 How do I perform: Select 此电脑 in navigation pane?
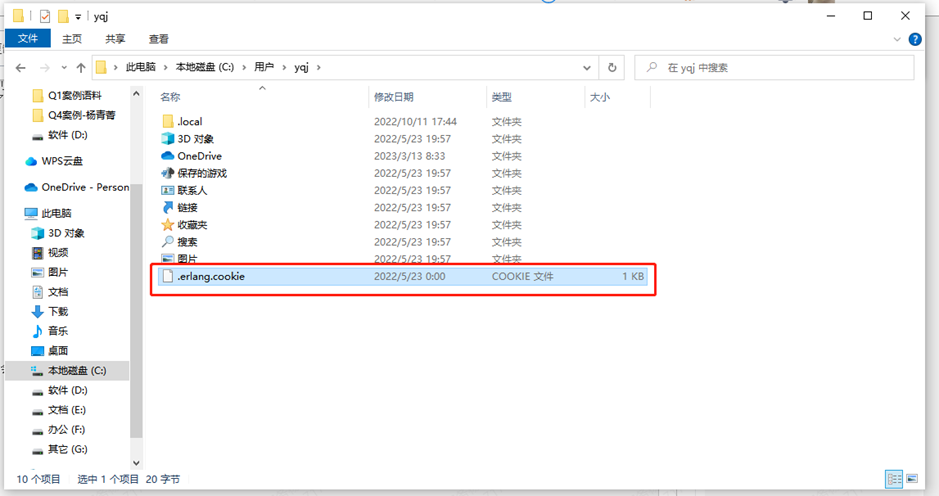(x=56, y=213)
